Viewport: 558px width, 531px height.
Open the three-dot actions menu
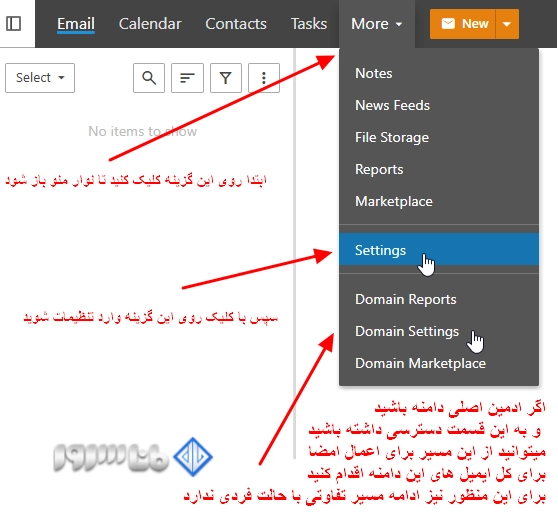(x=264, y=78)
